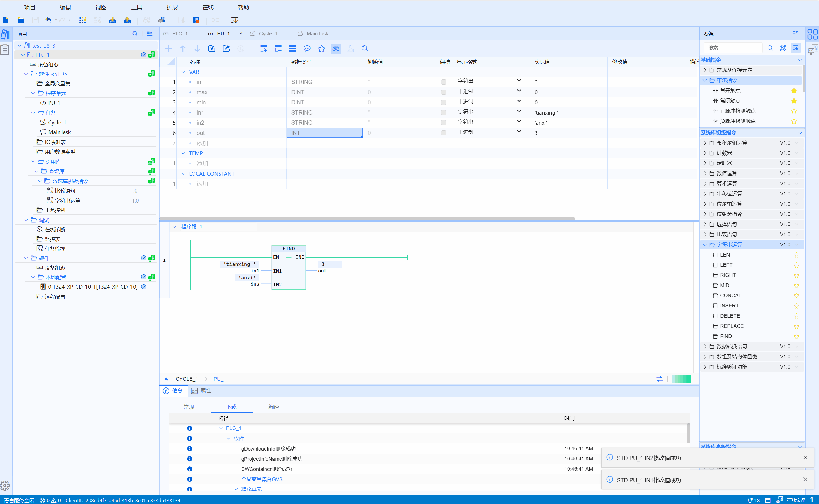Image resolution: width=819 pixels, height=504 pixels.
Task: Switch to the Cycle_1 tab
Action: pos(268,34)
